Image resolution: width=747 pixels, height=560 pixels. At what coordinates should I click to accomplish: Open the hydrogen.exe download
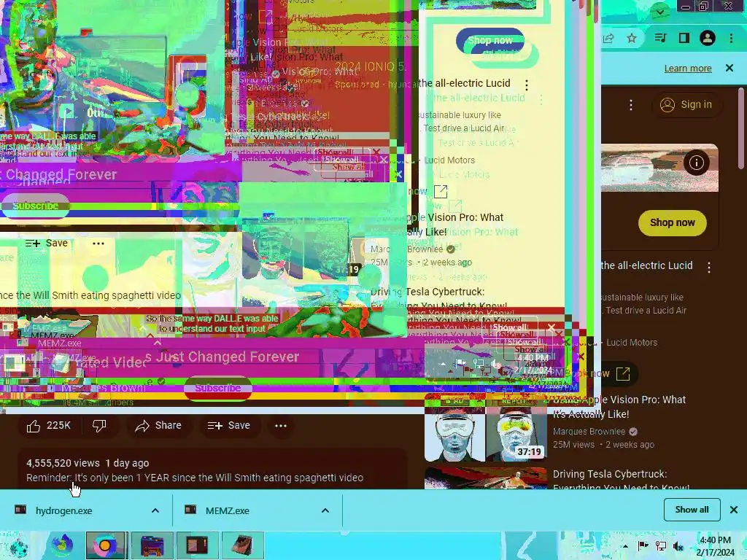tap(64, 510)
